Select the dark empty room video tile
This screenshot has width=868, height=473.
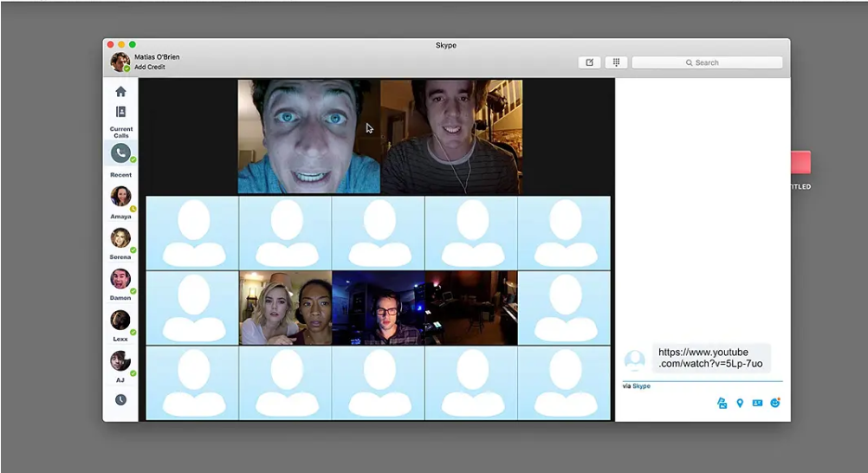click(471, 308)
